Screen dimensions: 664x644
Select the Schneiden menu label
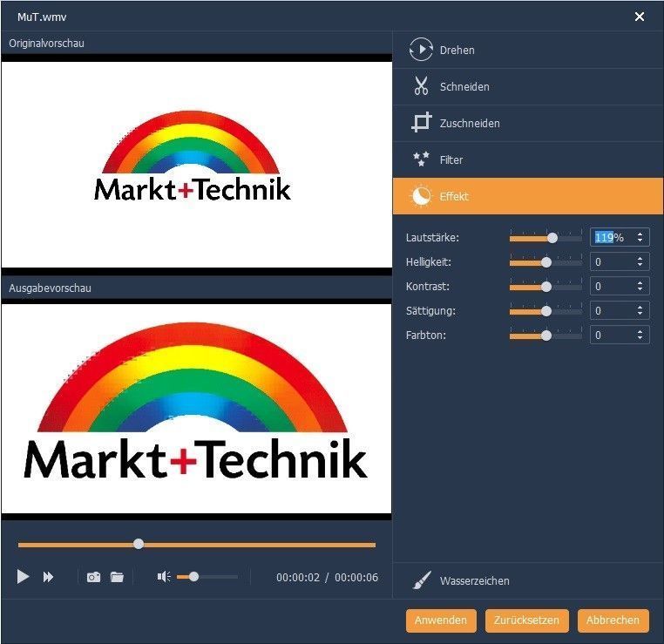tap(464, 86)
